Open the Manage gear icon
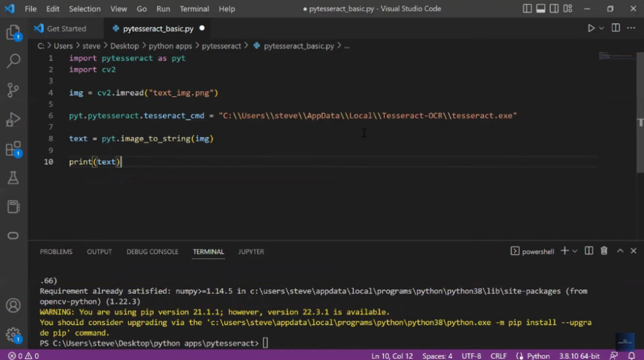The height and width of the screenshot is (360, 644). coord(13,334)
